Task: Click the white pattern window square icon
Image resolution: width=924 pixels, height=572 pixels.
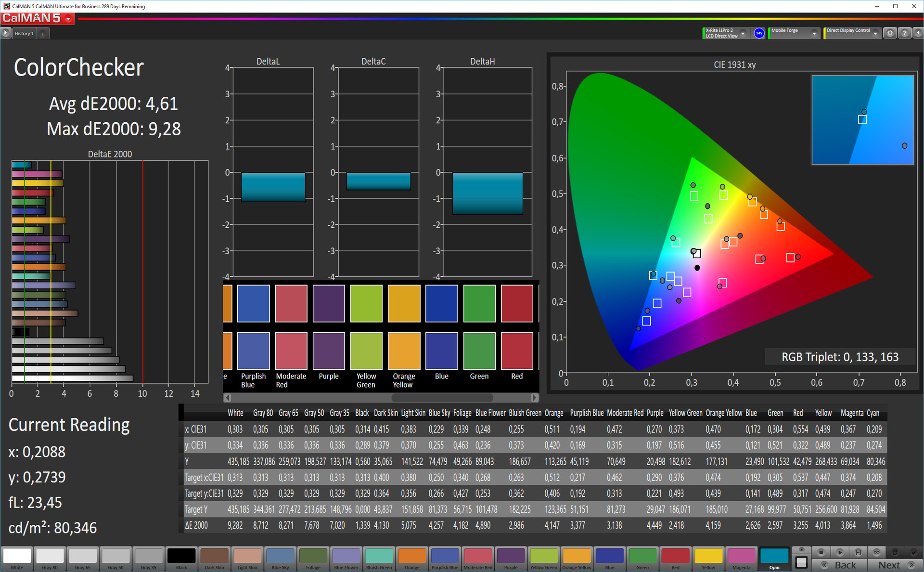Action: [801, 562]
